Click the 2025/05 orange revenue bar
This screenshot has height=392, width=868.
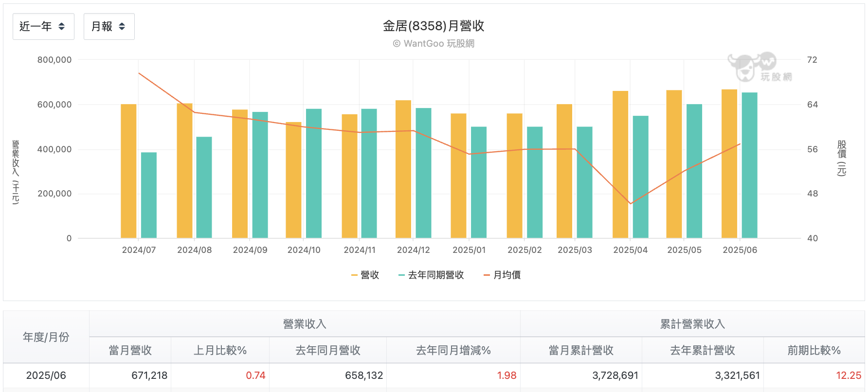click(674, 164)
